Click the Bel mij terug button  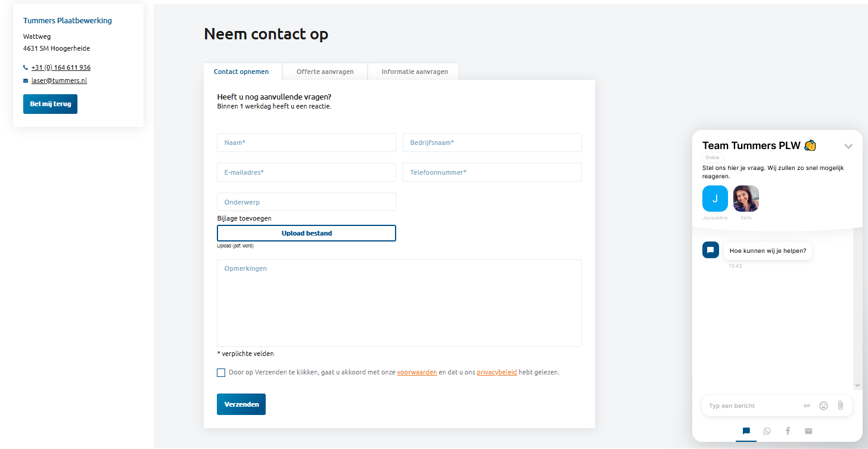click(x=50, y=104)
